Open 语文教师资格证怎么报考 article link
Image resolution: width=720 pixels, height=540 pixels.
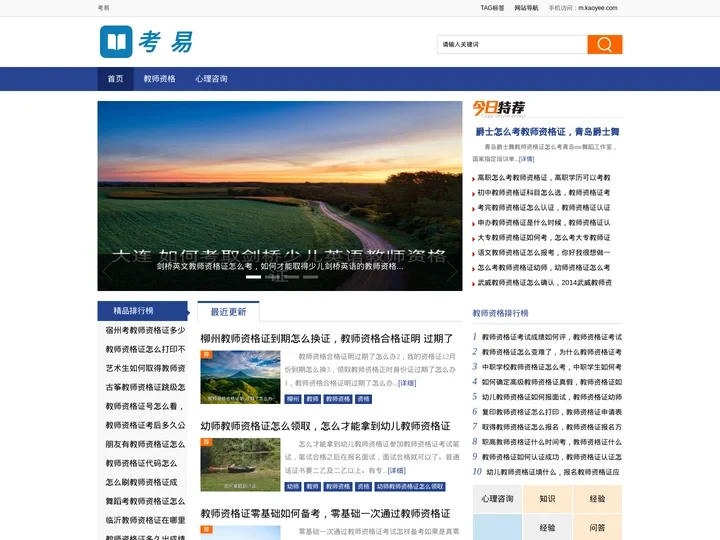click(x=544, y=253)
